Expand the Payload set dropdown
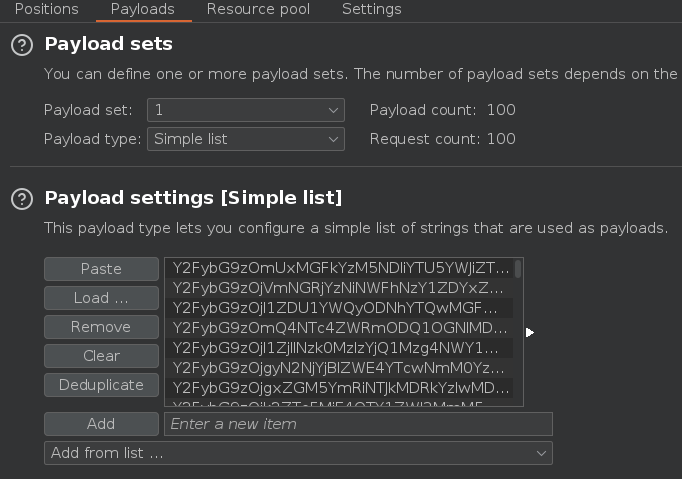 coord(245,110)
